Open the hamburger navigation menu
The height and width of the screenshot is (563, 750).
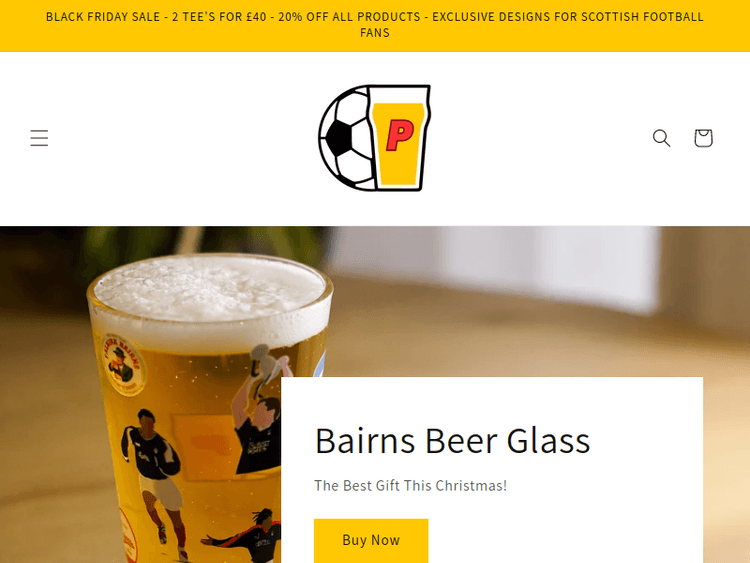(x=39, y=138)
